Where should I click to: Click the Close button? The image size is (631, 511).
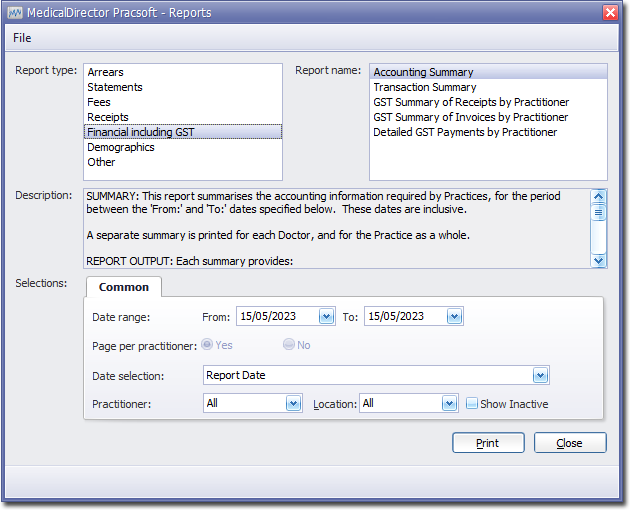[569, 443]
